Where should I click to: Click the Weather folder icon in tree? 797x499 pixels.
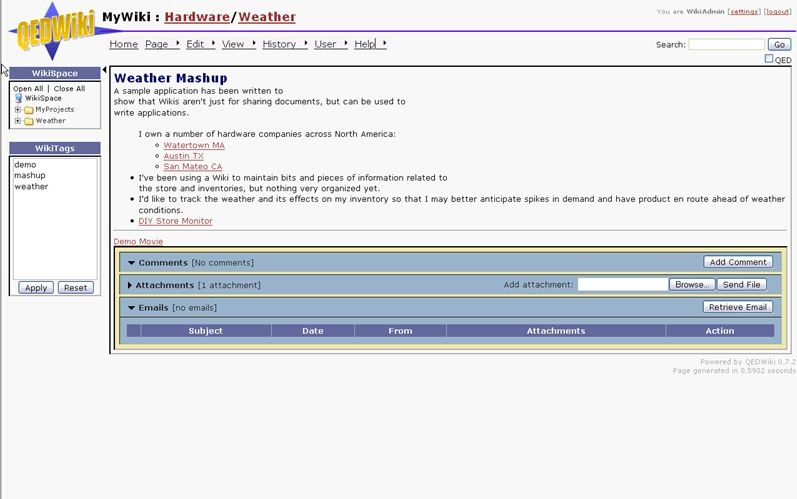coord(28,121)
